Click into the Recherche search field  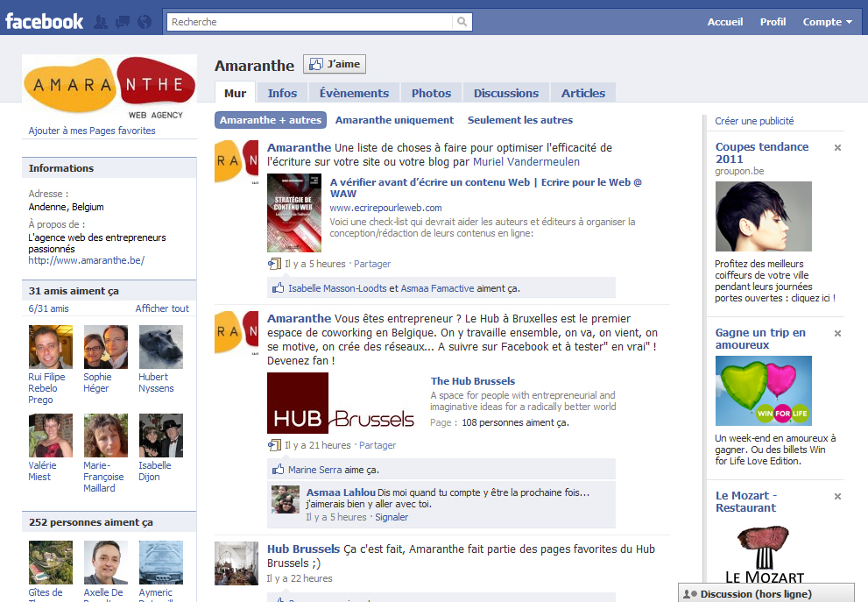click(310, 22)
